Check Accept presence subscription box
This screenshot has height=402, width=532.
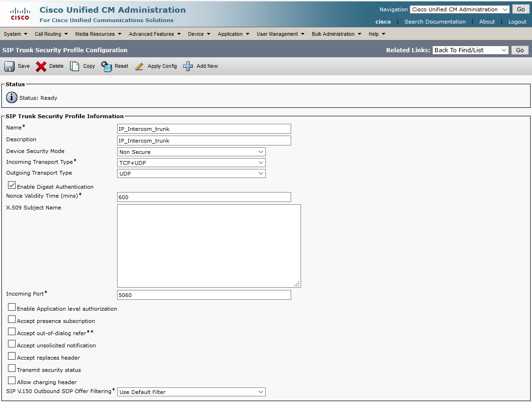(x=12, y=320)
